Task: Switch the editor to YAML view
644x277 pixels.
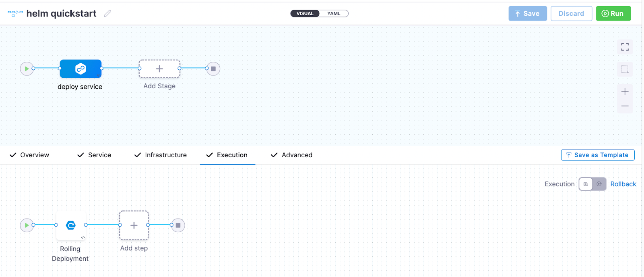Action: (x=334, y=14)
